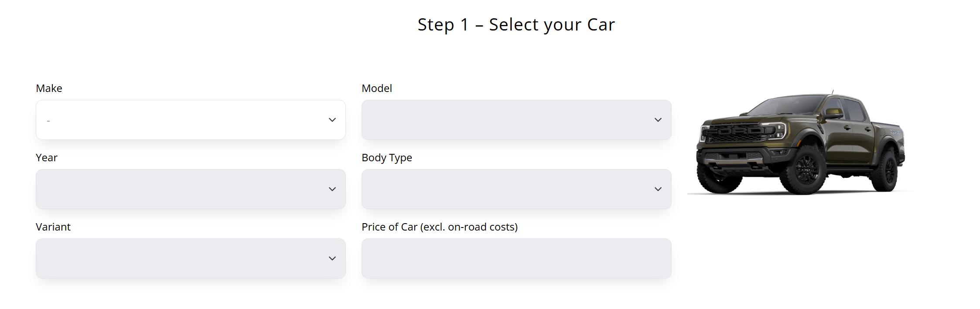Open the Make combo box
This screenshot has height=309, width=980.
(191, 120)
